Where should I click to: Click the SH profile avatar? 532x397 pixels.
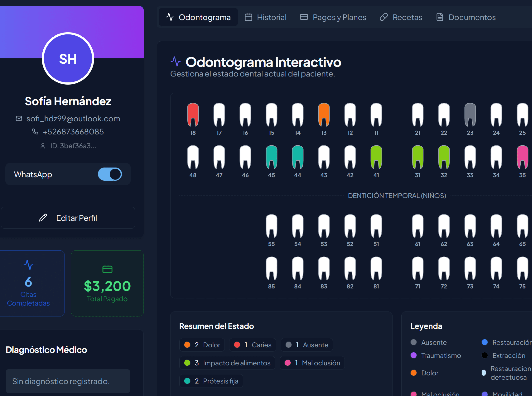click(x=68, y=59)
